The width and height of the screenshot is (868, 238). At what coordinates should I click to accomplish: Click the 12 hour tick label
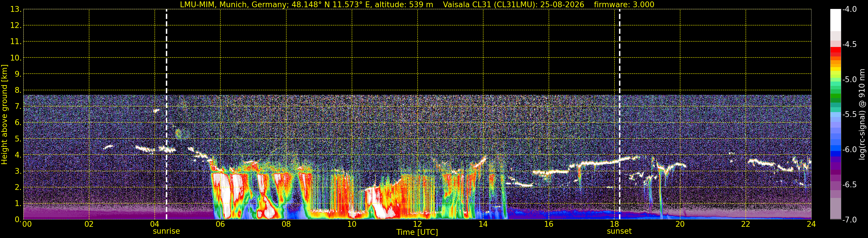pyautogui.click(x=417, y=224)
